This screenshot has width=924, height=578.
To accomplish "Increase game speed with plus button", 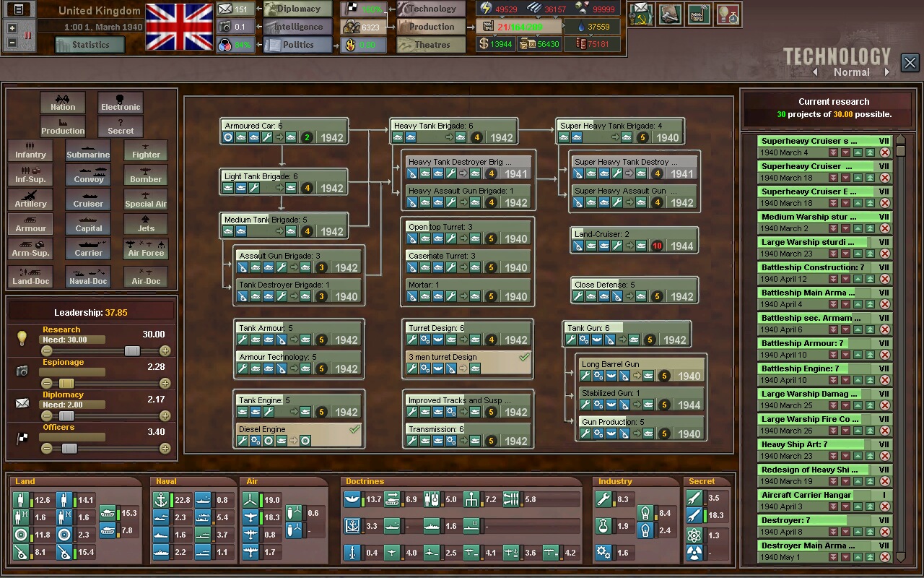I will [12, 28].
